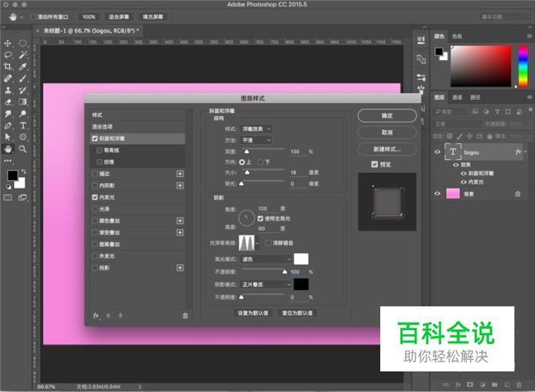Open 高光模式 dropdown showing 滤色
Viewport: 535px width, 392px height.
point(266,259)
